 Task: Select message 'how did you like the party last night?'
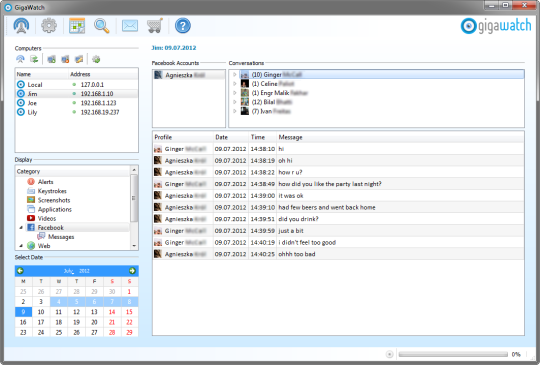tap(338, 184)
